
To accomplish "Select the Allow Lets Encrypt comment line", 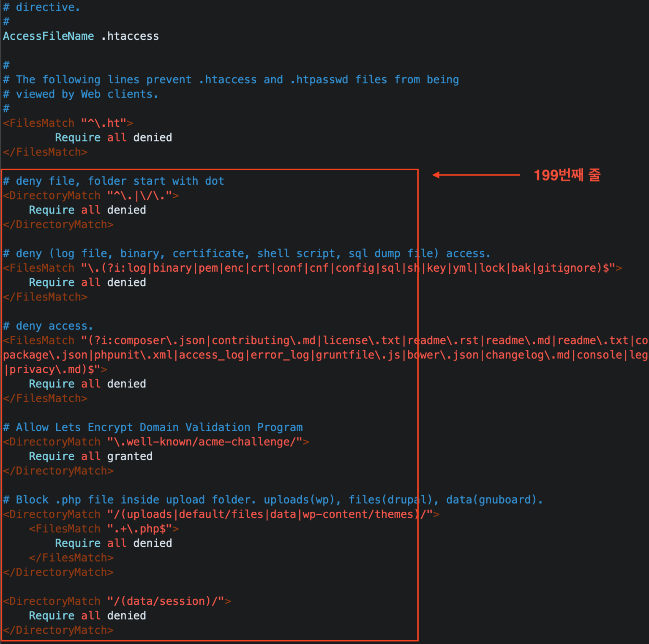I will [x=152, y=427].
